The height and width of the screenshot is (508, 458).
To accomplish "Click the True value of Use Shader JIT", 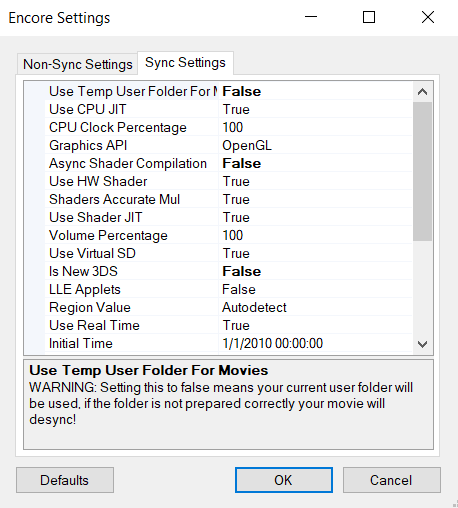I will (x=236, y=217).
